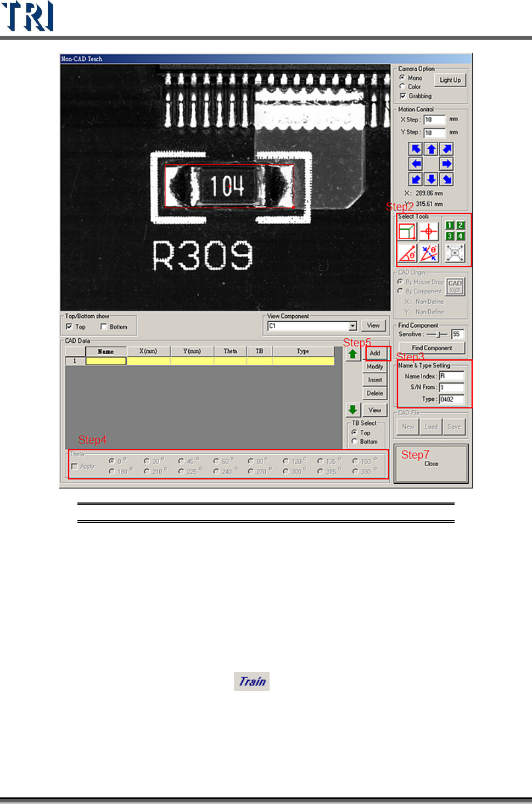
Task: Click the X Step input field
Action: tap(435, 120)
